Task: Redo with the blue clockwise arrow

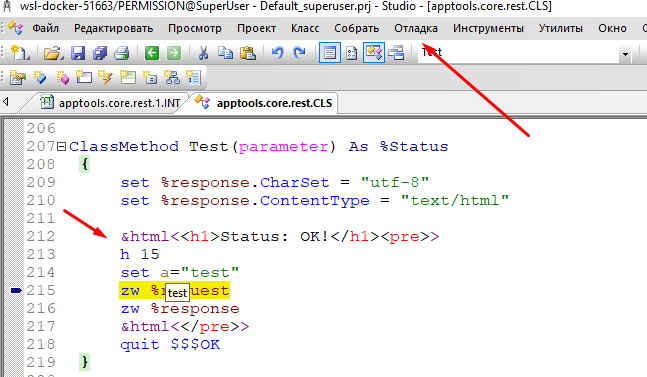Action: click(299, 52)
